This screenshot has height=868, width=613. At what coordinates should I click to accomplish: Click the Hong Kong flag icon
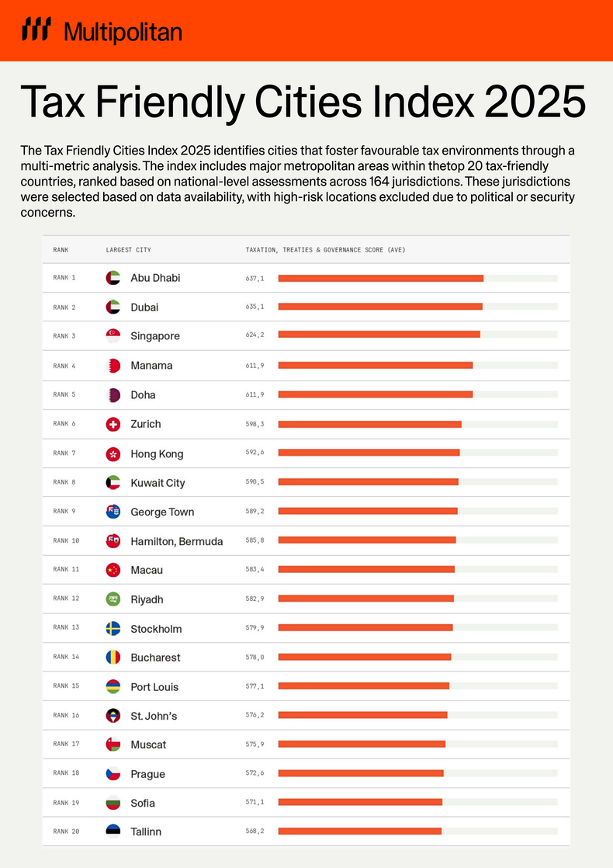113,453
